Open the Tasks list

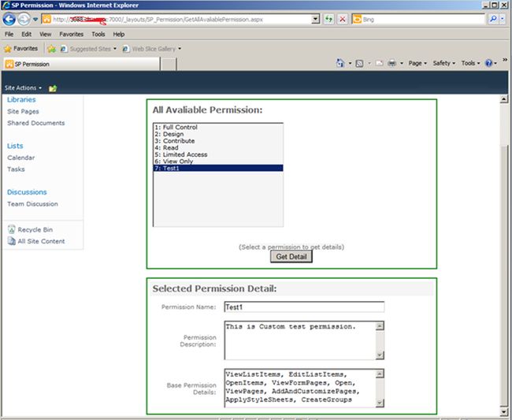16,169
